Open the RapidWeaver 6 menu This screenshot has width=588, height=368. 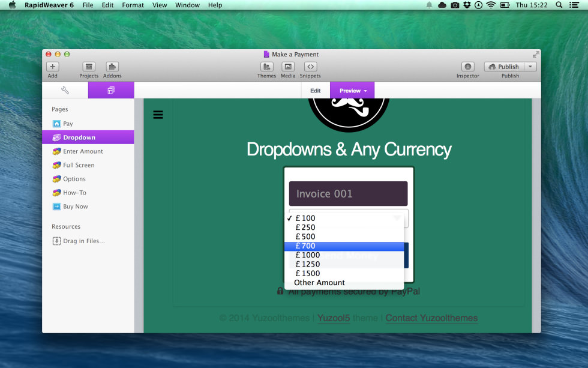49,5
